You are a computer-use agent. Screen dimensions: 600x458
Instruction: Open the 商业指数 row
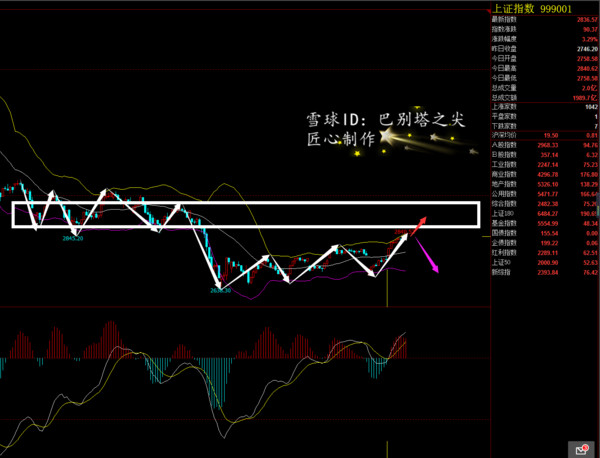point(545,174)
